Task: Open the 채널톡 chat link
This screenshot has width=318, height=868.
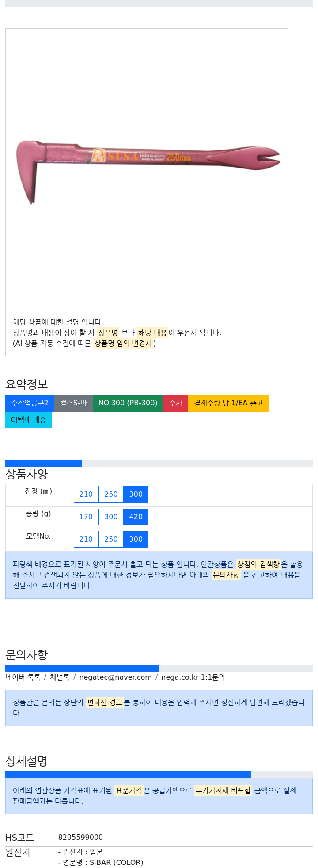Action: point(60,677)
